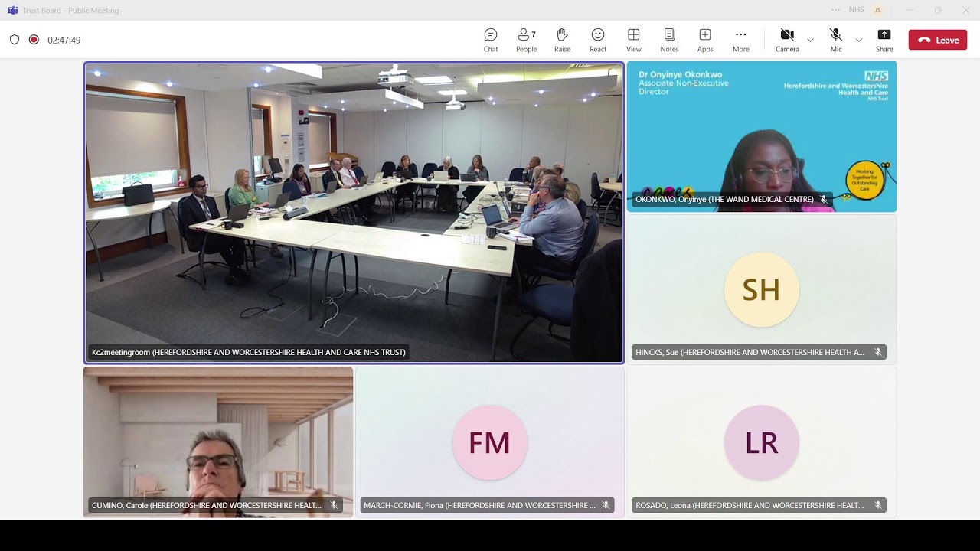980x551 pixels.
Task: Change the meeting View layout
Action: (634, 40)
